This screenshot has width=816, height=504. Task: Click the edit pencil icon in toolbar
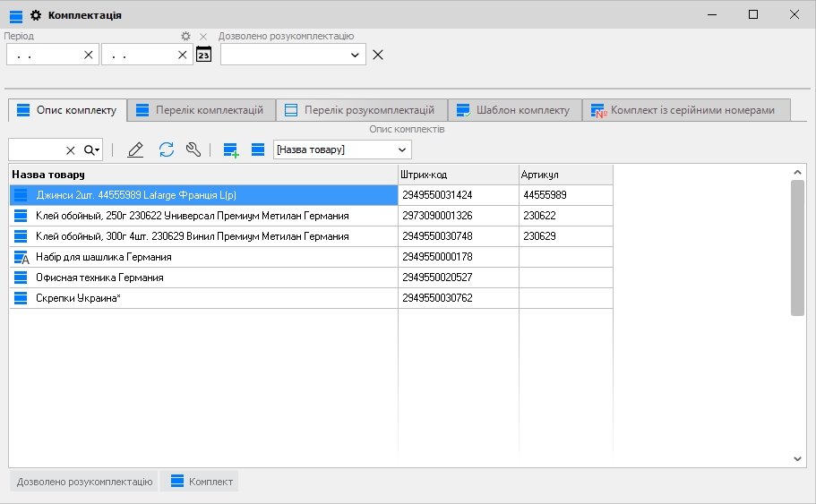point(135,149)
